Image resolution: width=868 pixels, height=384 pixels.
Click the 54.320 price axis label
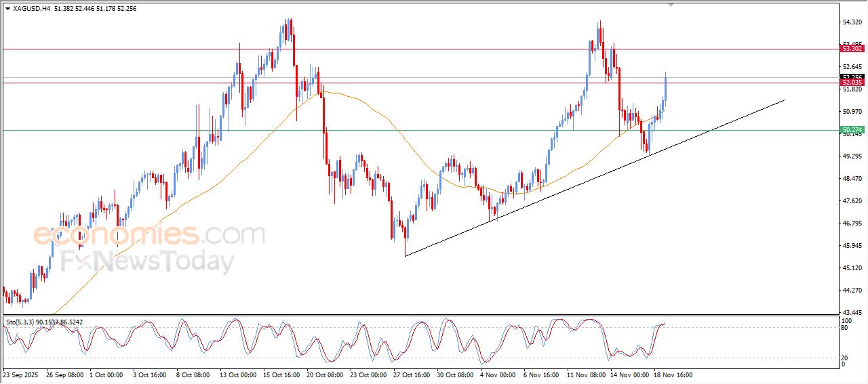[852, 22]
